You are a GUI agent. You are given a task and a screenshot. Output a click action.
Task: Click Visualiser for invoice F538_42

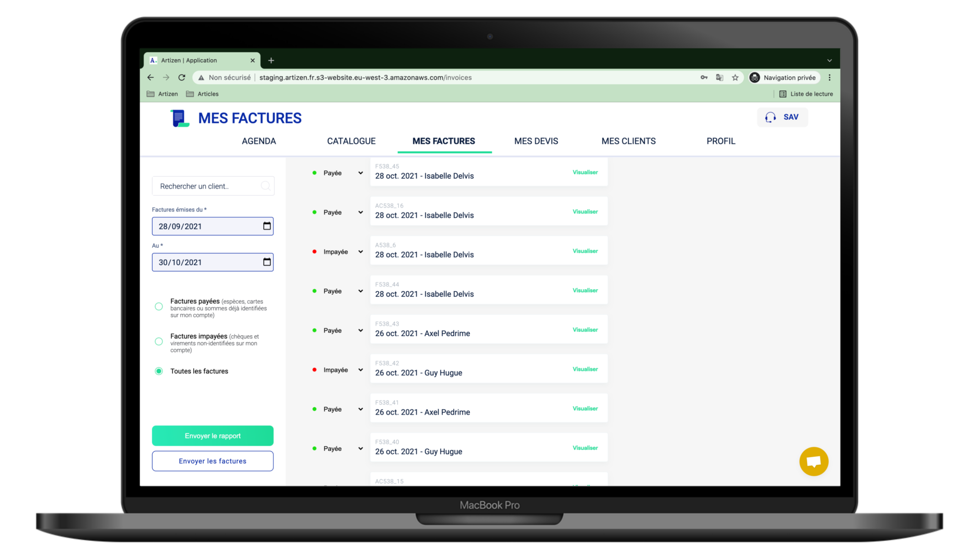point(585,369)
